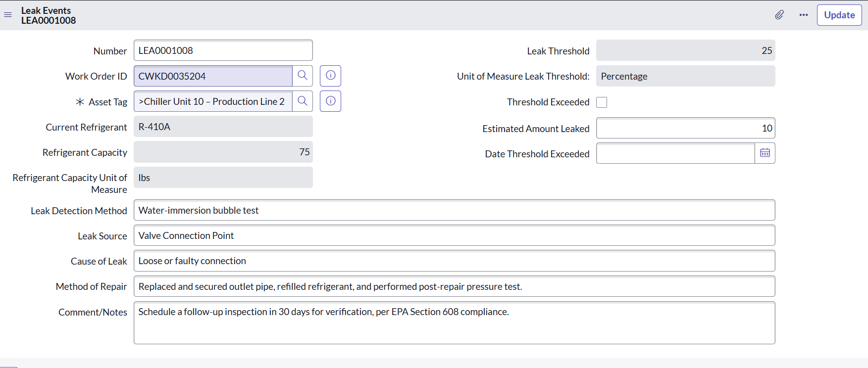Image resolution: width=868 pixels, height=368 pixels.
Task: Click the Cause of Leak field
Action: 454,261
